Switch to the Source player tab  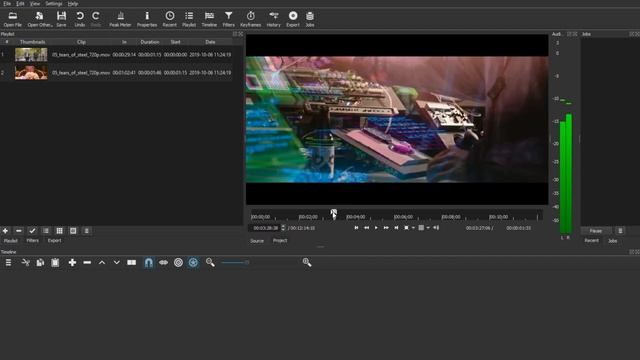(257, 241)
